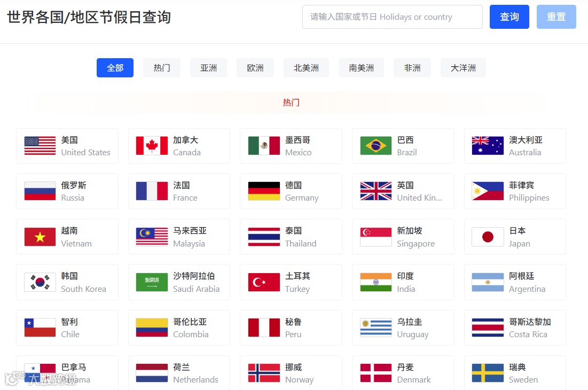Screen dimensions: 588x390
Task: Click the Brazil flag icon
Action: tap(376, 146)
